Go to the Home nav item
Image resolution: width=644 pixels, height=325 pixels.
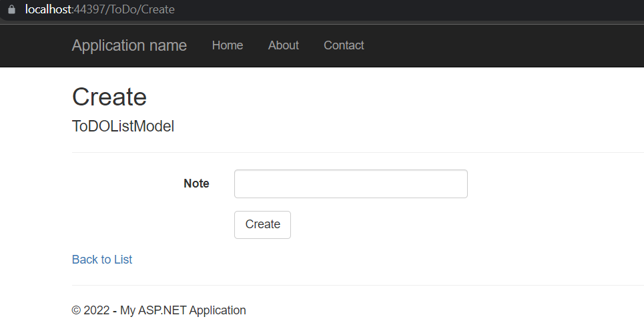(x=228, y=45)
